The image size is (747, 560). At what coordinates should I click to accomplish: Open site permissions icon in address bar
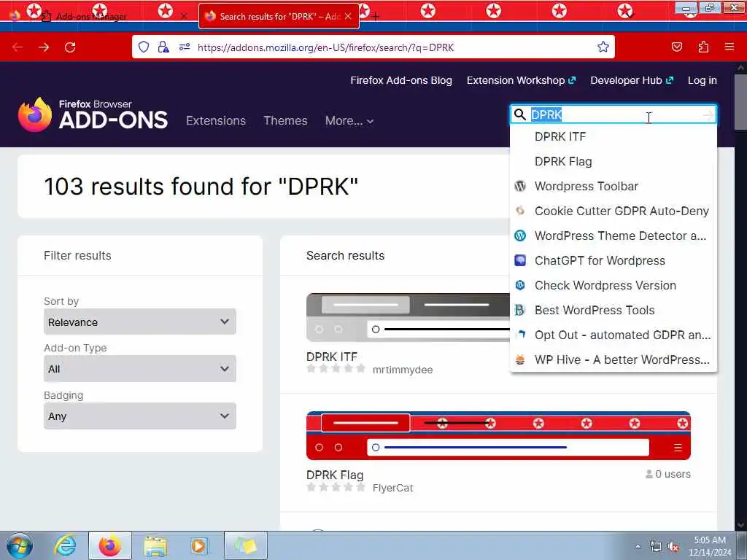tap(185, 47)
